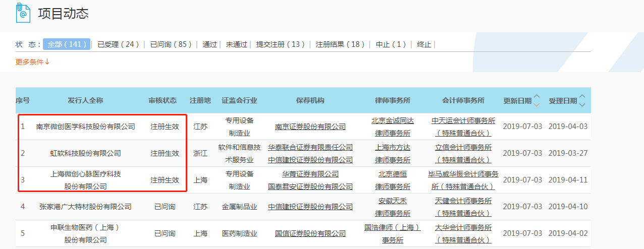Image resolution: width=644 pixels, height=249 pixels.
Task: Sort 更新日期 ascending with up arrow
Action: [x=536, y=97]
